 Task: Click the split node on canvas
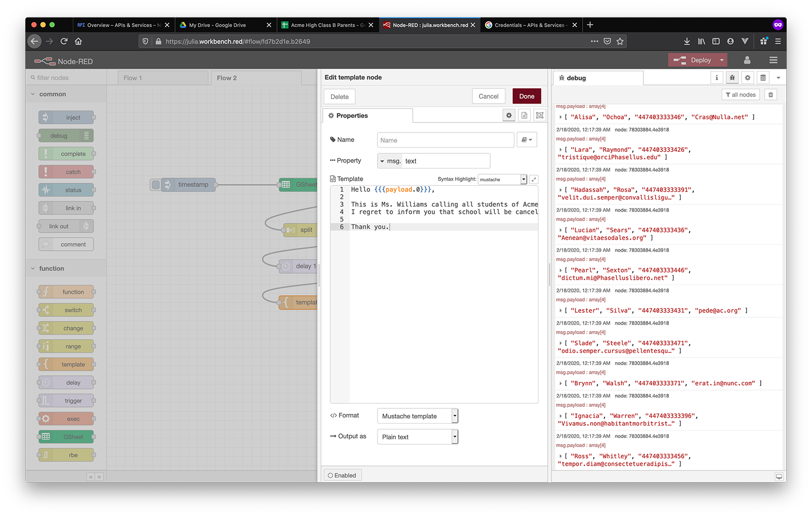300,230
